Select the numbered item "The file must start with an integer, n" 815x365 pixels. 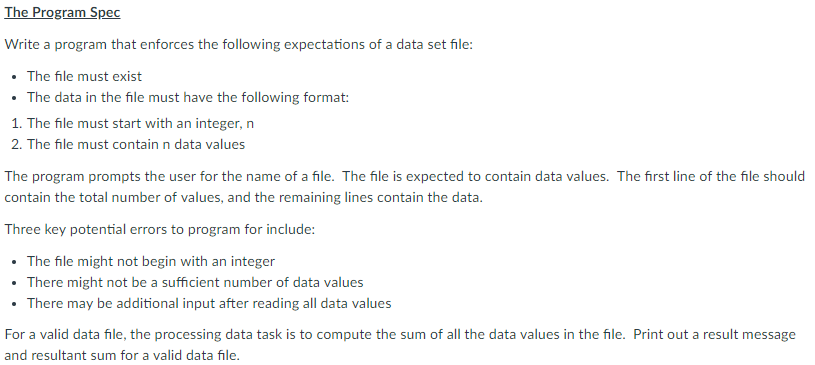140,124
